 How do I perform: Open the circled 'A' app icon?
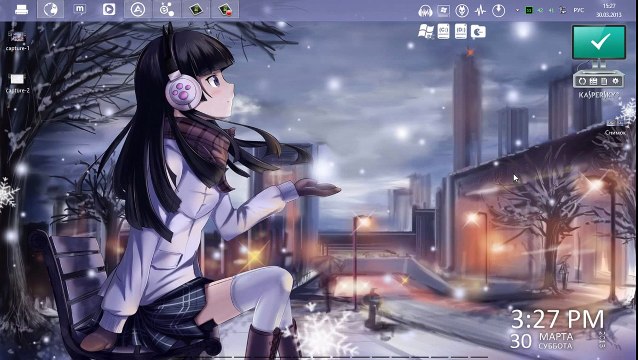[x=138, y=9]
